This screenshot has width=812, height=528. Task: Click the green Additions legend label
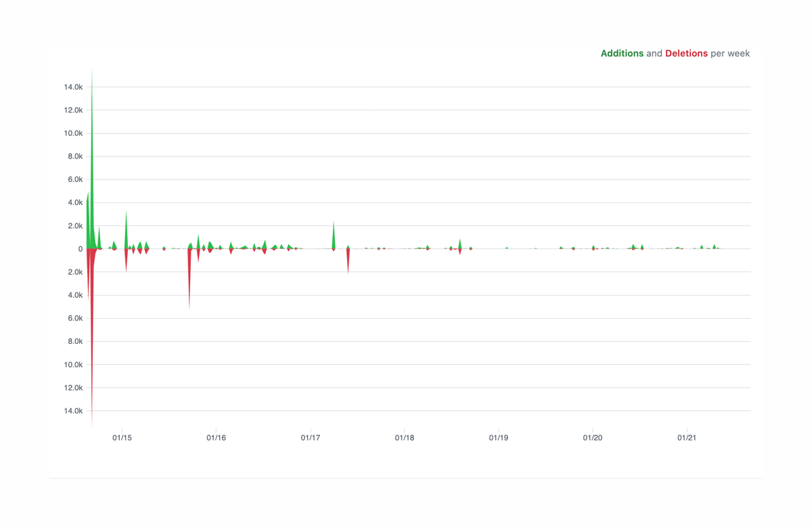click(621, 53)
